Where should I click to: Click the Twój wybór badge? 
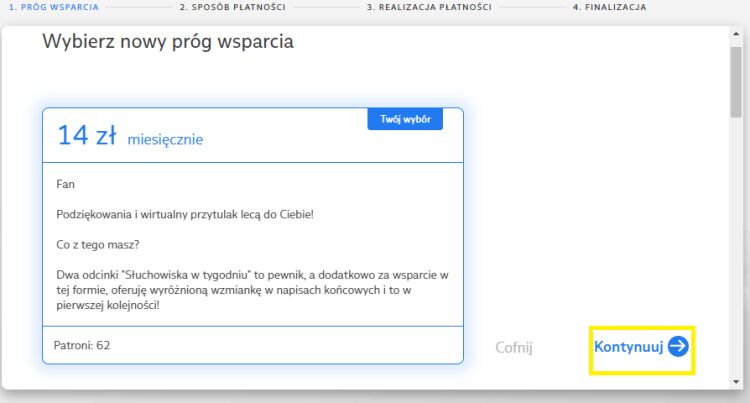(405, 119)
